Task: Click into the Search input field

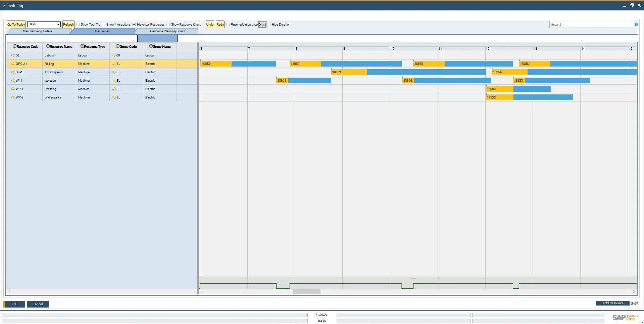Action: [591, 25]
